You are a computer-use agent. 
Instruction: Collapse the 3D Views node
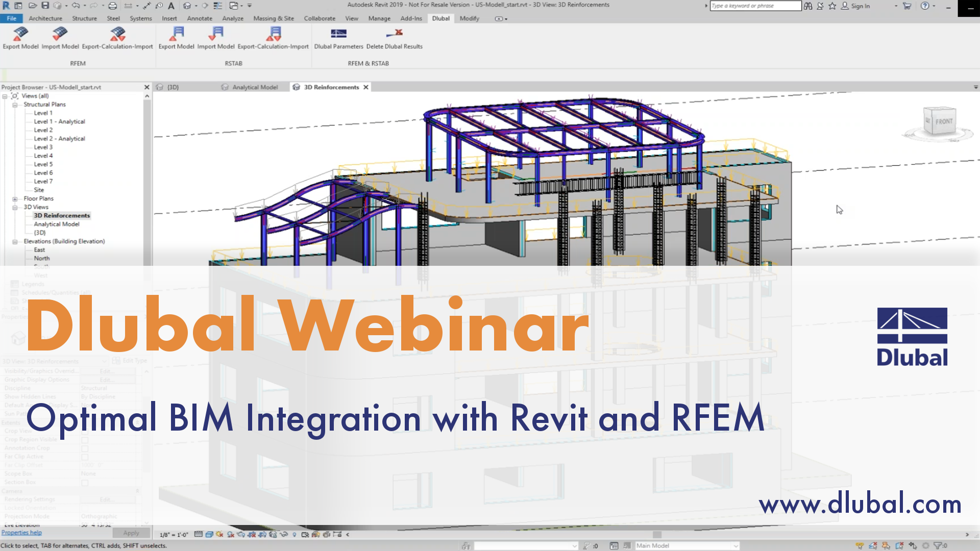15,208
